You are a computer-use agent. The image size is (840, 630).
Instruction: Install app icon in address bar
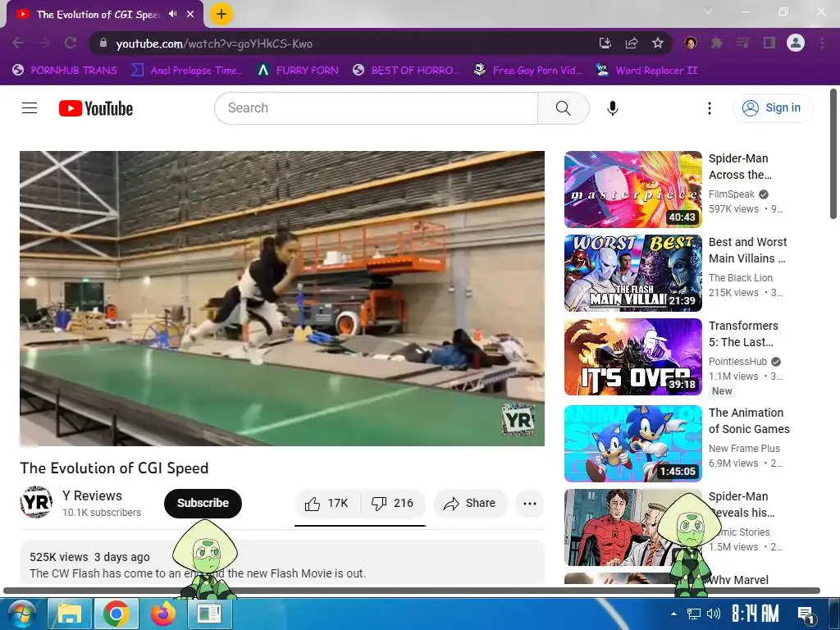tap(605, 43)
